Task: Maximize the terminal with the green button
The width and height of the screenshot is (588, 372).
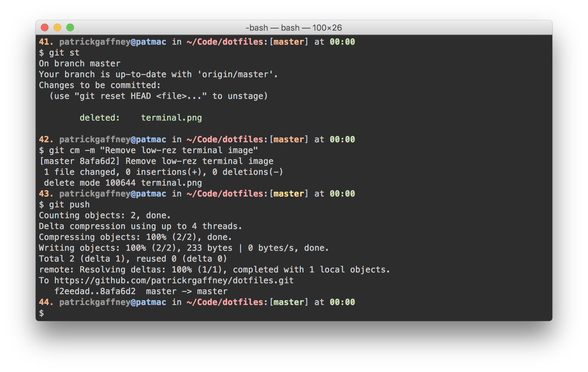Action: tap(70, 28)
